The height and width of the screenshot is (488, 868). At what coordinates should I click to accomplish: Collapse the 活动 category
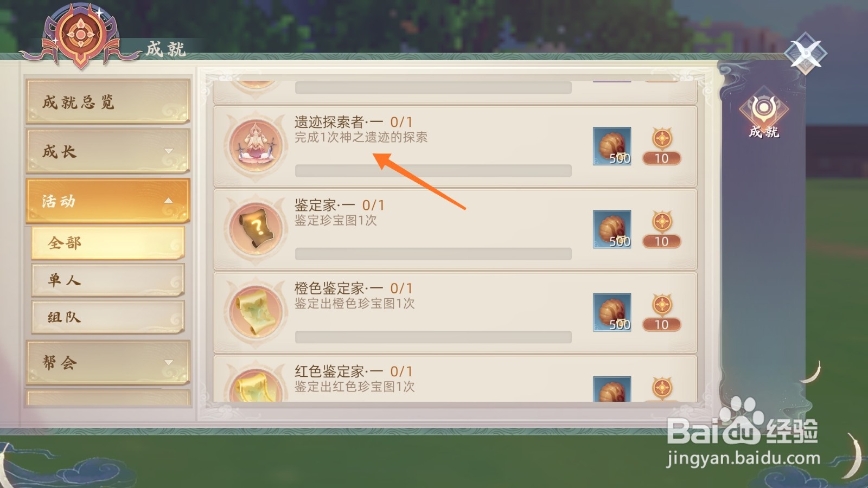(x=108, y=201)
